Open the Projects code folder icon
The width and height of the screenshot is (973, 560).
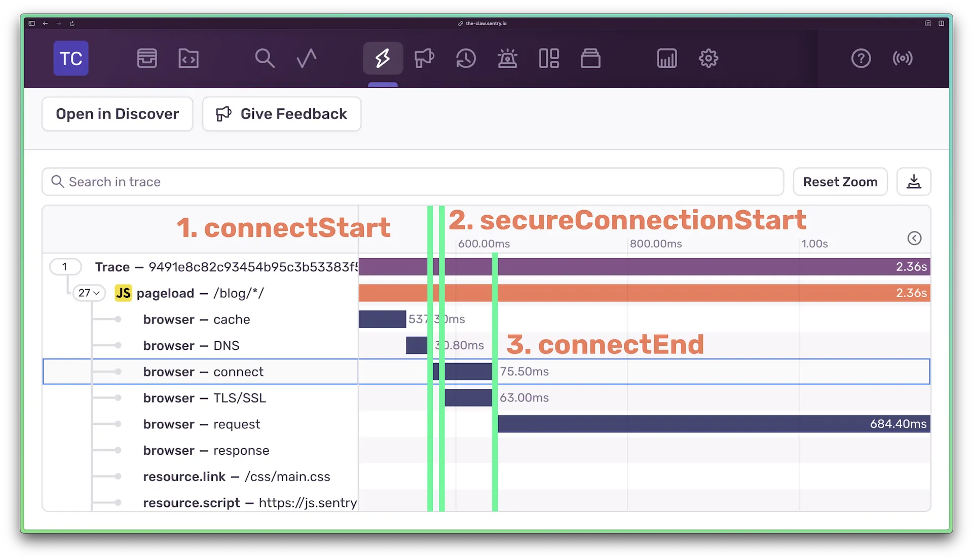(189, 58)
